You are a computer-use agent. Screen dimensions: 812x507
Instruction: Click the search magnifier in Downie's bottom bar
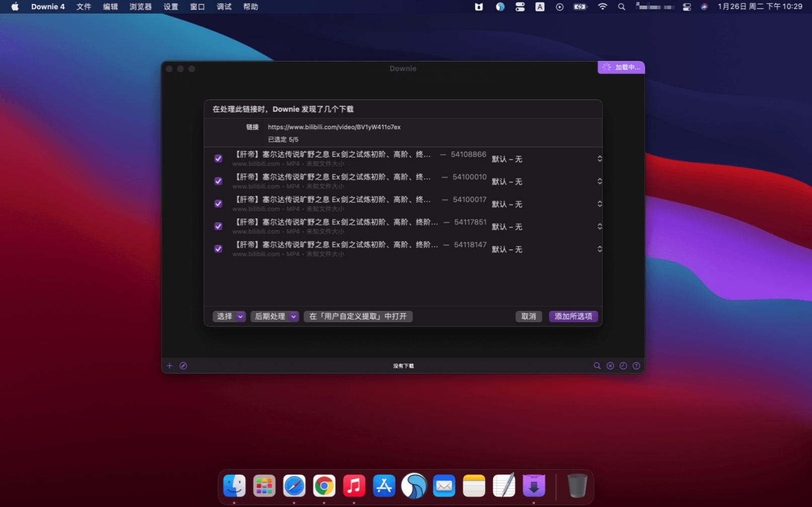tap(597, 366)
